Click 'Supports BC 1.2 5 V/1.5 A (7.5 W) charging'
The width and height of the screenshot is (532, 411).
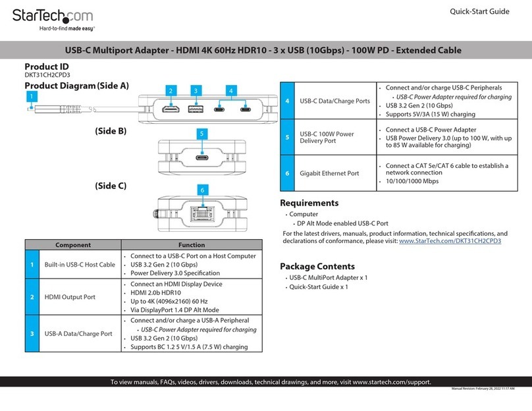tap(189, 347)
